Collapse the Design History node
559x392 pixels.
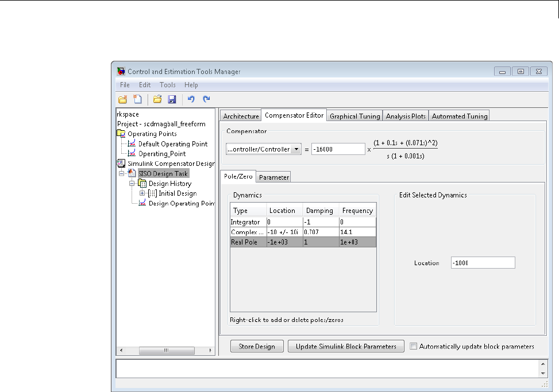coord(132,183)
